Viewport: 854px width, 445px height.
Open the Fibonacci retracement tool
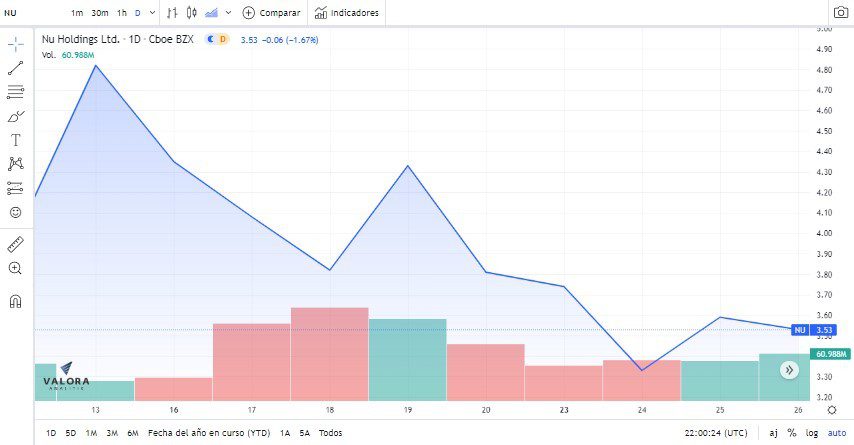coord(16,92)
